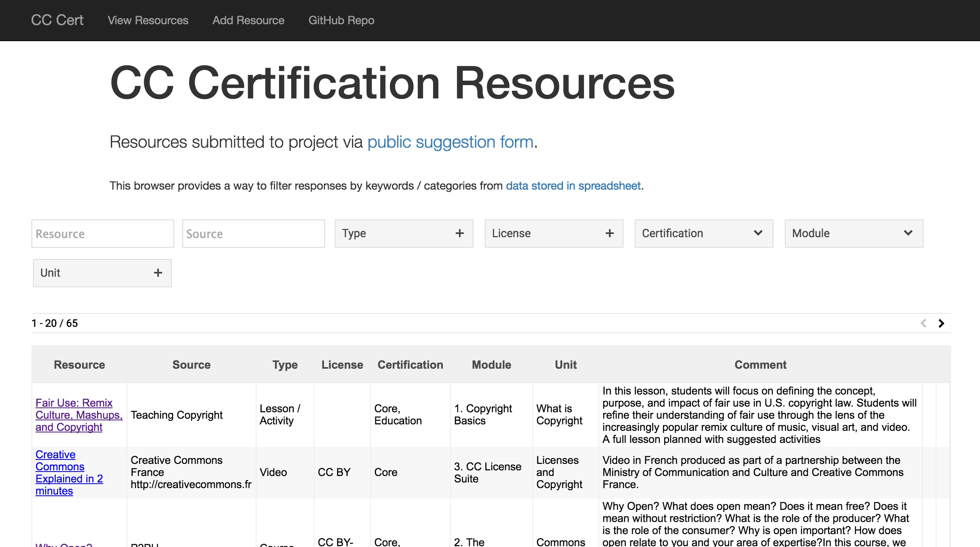The height and width of the screenshot is (547, 980).
Task: Click the plus icon on License filter
Action: pos(609,233)
